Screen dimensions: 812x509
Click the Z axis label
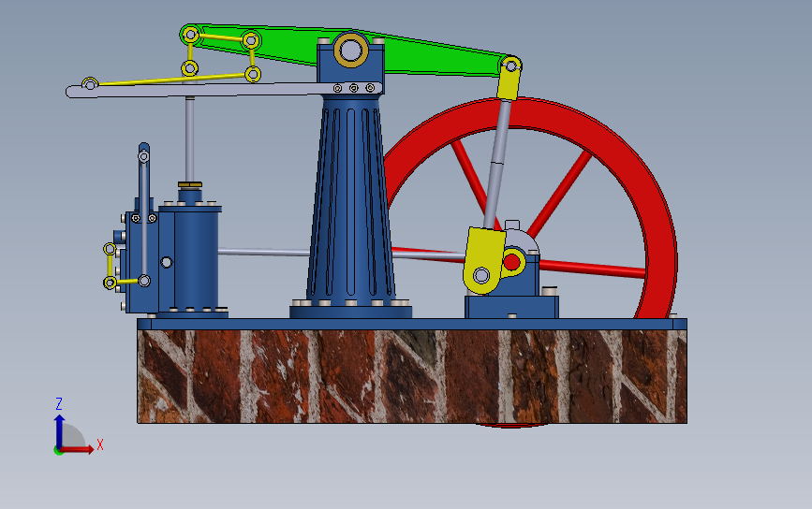pyautogui.click(x=58, y=403)
